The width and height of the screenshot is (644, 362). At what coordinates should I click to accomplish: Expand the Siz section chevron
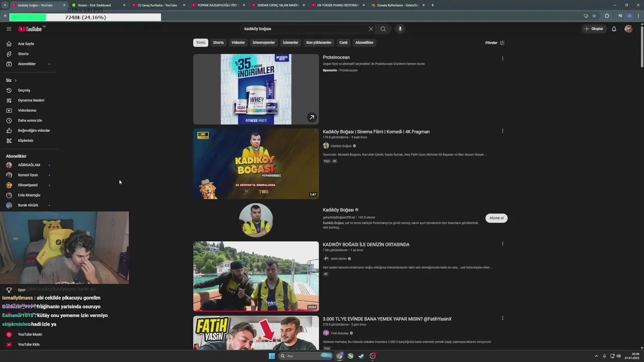tap(15, 80)
